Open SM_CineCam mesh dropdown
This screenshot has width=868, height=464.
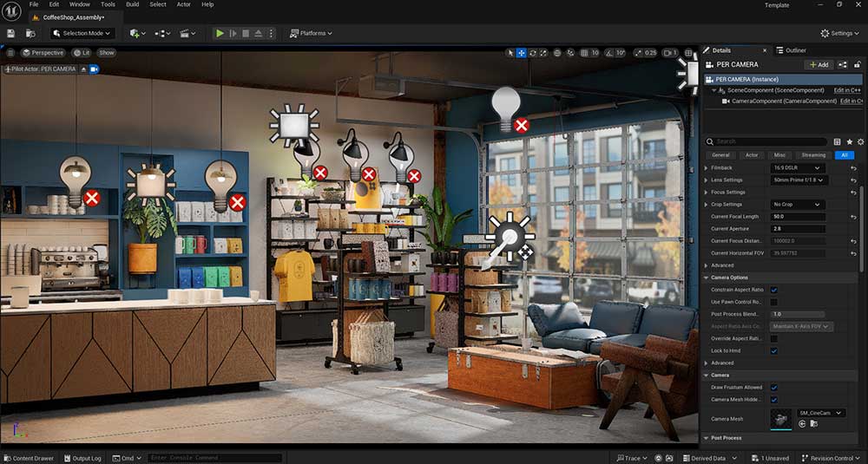tap(821, 413)
